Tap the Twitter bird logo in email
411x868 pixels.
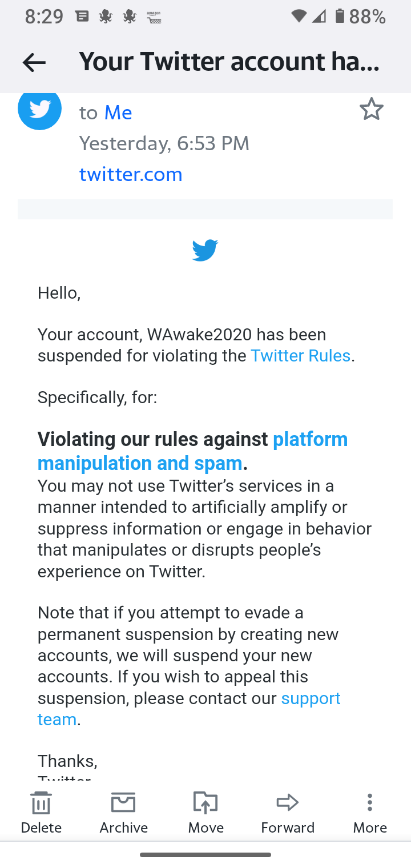205,250
